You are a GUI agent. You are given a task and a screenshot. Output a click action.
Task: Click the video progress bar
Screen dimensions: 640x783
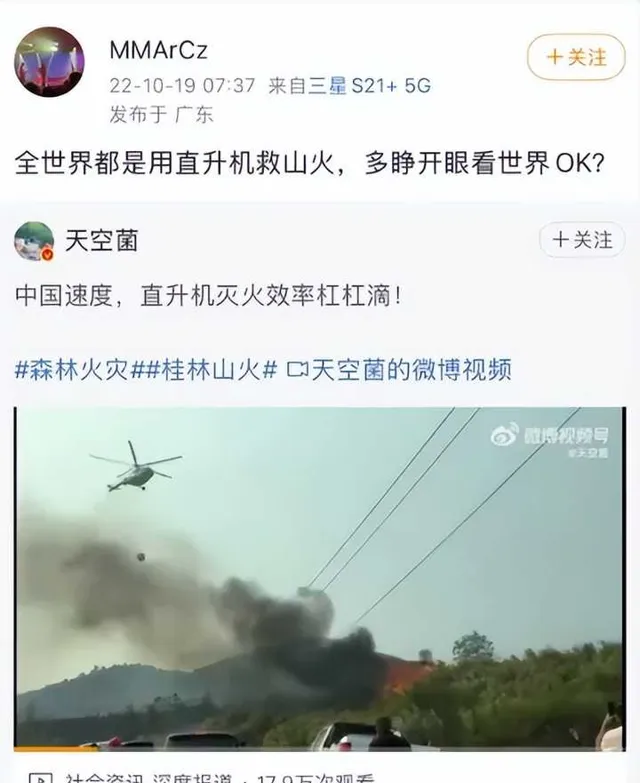(x=320, y=749)
